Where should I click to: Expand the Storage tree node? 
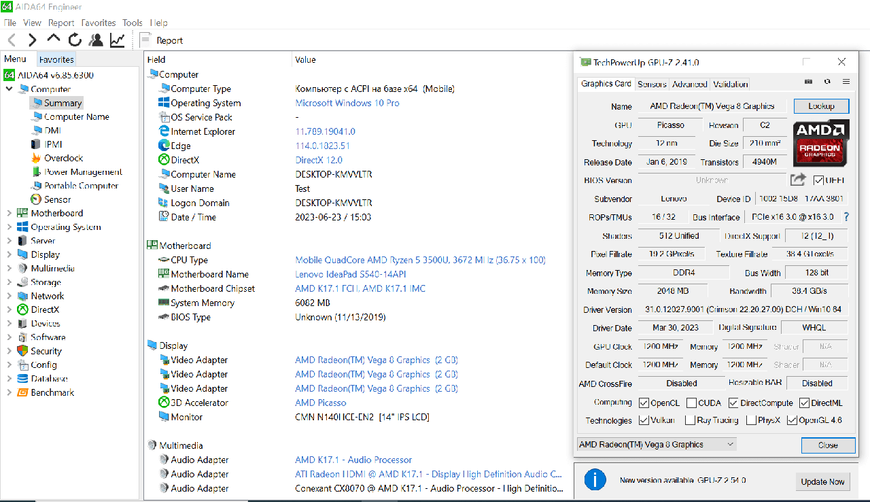(9, 282)
